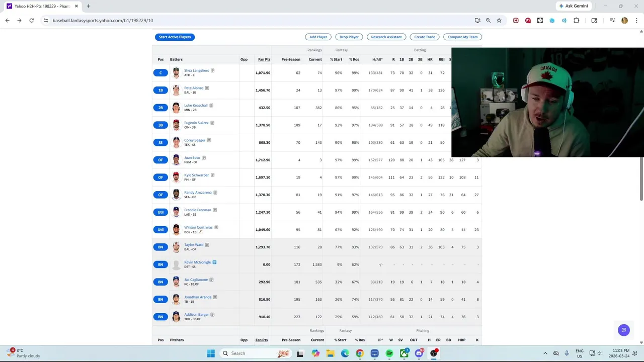Open the Chrome profile avatar

point(624,21)
